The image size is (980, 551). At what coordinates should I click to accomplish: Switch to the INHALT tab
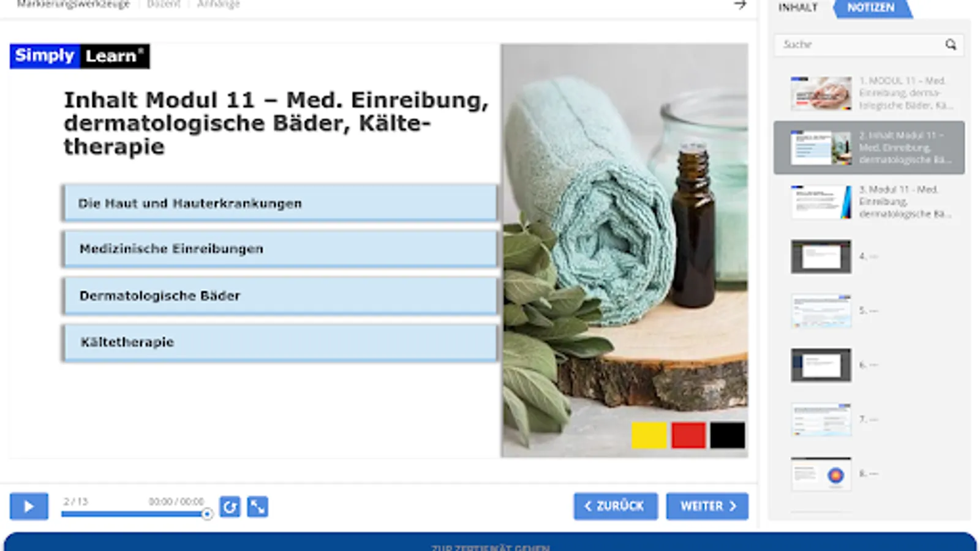tap(797, 8)
